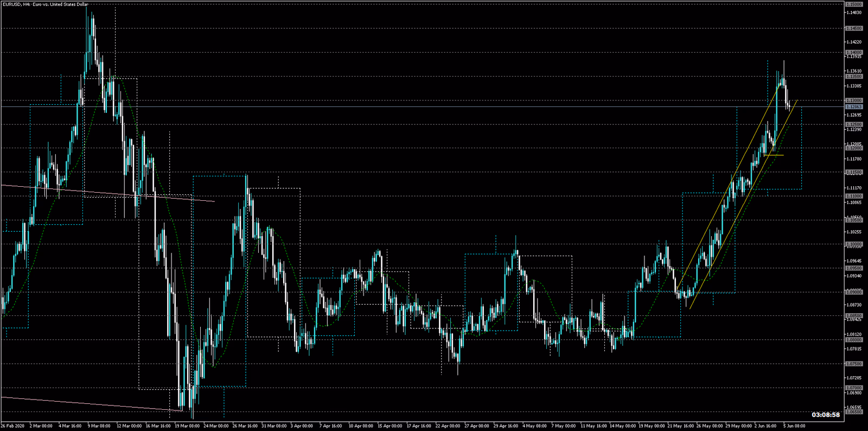Click the 1.08000 price level label

point(854,340)
